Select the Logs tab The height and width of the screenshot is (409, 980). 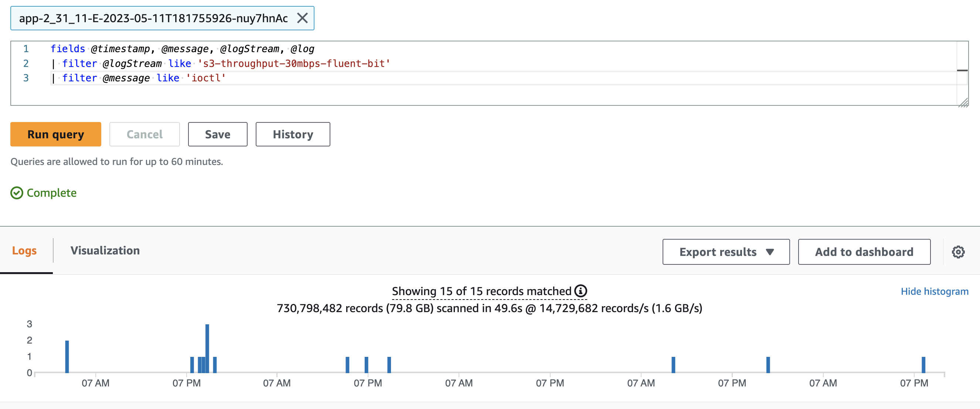24,251
